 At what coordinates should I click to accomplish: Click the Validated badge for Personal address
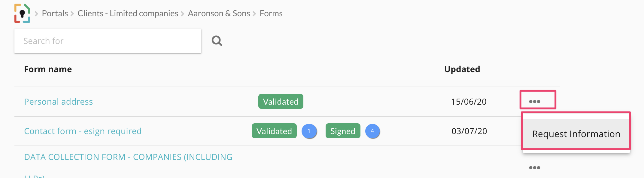click(x=281, y=102)
